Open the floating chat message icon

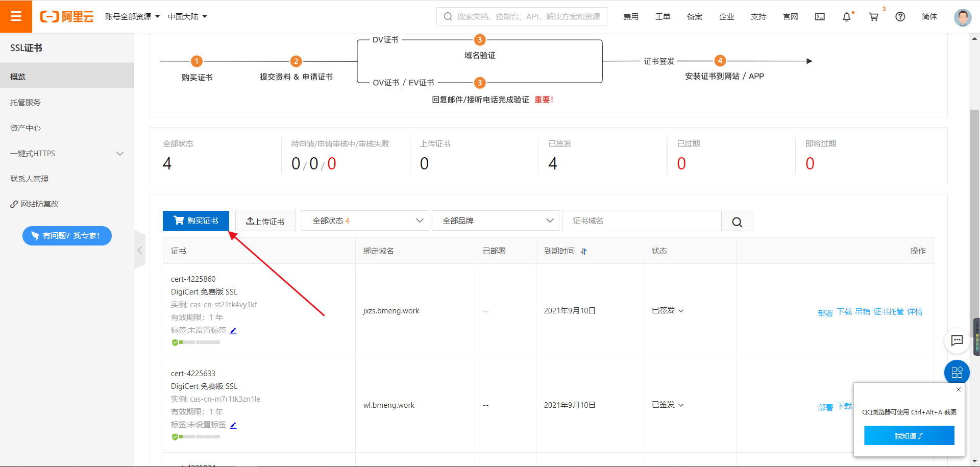click(x=957, y=340)
